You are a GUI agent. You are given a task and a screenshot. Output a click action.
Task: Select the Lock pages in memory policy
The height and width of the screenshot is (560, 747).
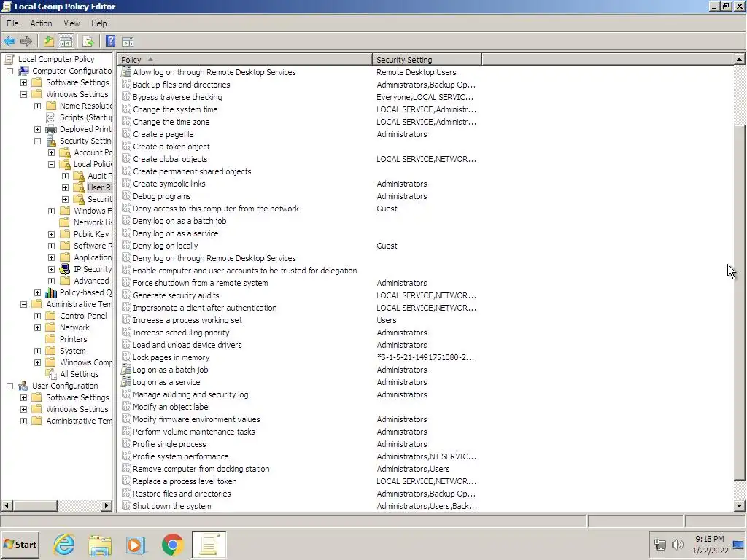click(171, 357)
